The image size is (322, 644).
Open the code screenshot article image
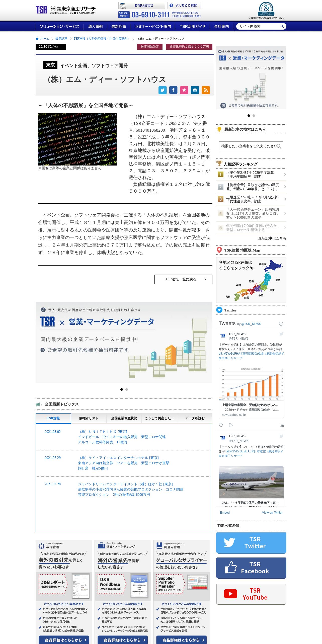click(77, 139)
